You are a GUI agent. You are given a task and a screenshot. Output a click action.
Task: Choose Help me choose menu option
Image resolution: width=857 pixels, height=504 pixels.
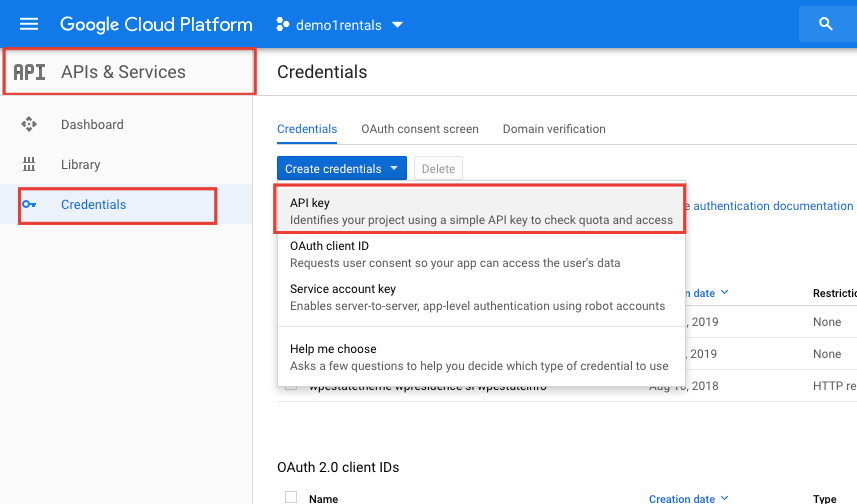click(481, 358)
